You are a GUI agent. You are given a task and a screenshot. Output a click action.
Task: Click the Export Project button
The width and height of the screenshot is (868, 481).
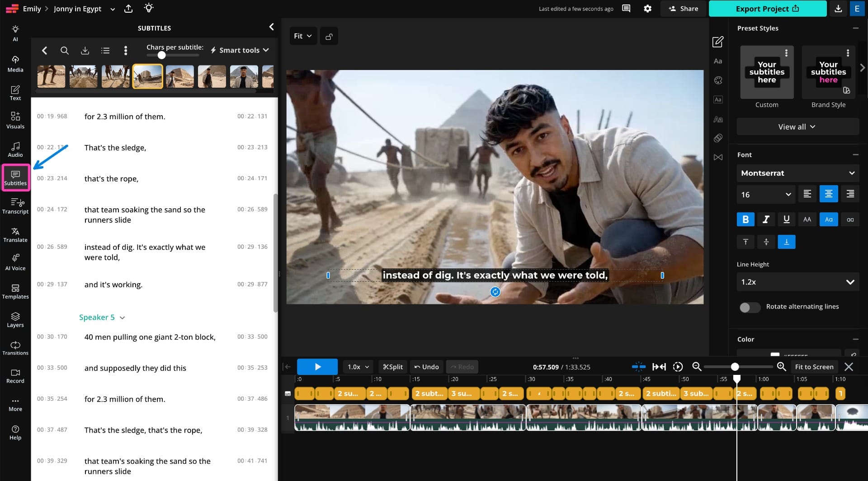[x=768, y=9]
